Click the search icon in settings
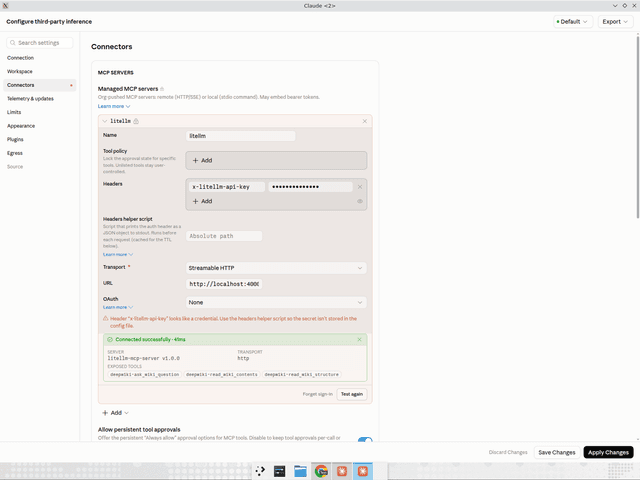This screenshot has height=480, width=640. (x=13, y=43)
